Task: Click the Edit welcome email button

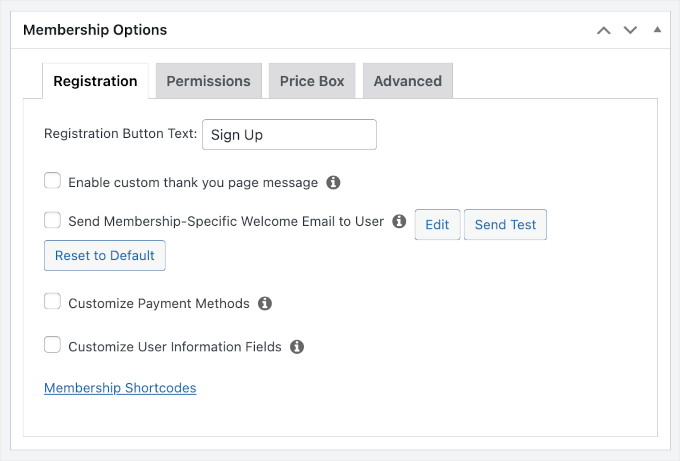Action: point(437,225)
